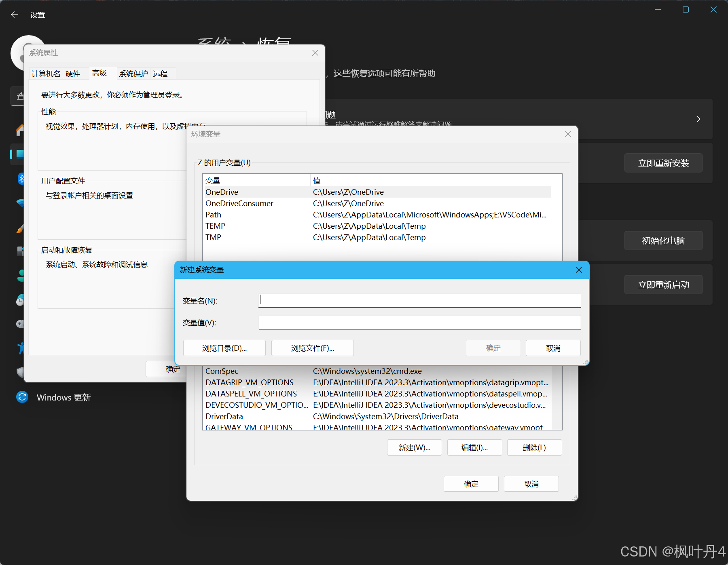Click the 浏览文件 button
Viewport: 728px width, 565px height.
(x=312, y=348)
